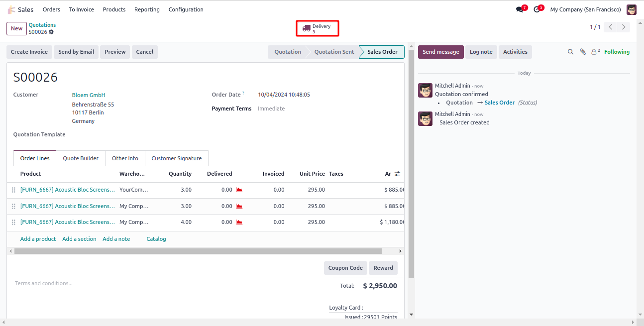Go to the next record arrow
Image resolution: width=644 pixels, height=326 pixels.
pos(624,27)
